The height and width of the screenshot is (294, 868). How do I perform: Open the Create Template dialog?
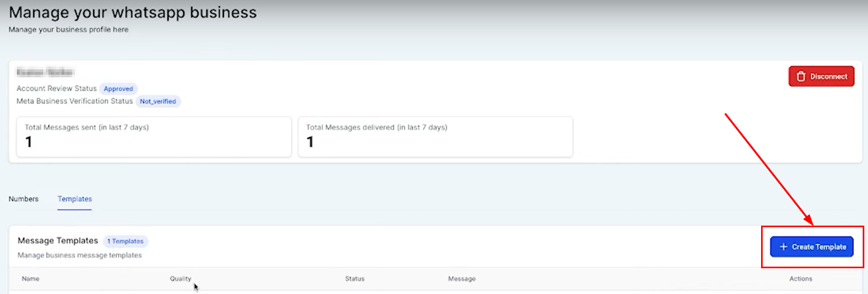click(812, 247)
